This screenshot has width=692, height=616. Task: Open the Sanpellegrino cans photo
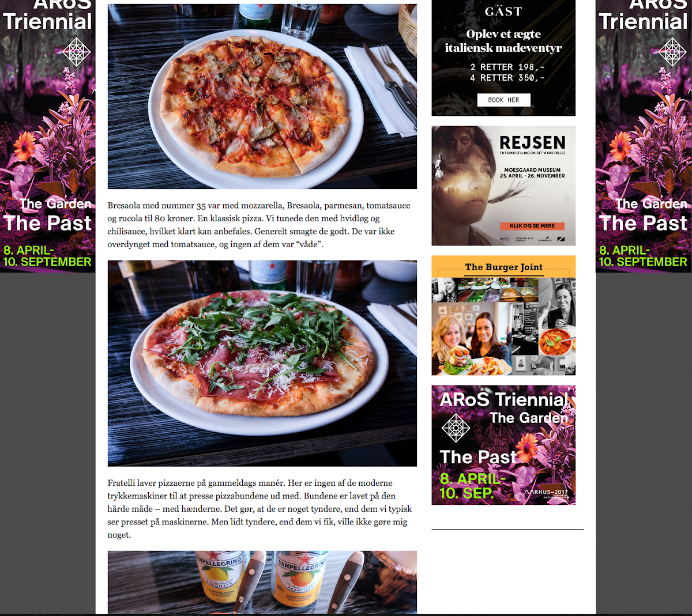coord(262,583)
